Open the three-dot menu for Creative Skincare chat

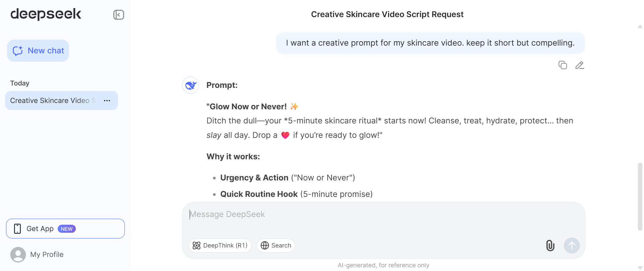pyautogui.click(x=107, y=101)
